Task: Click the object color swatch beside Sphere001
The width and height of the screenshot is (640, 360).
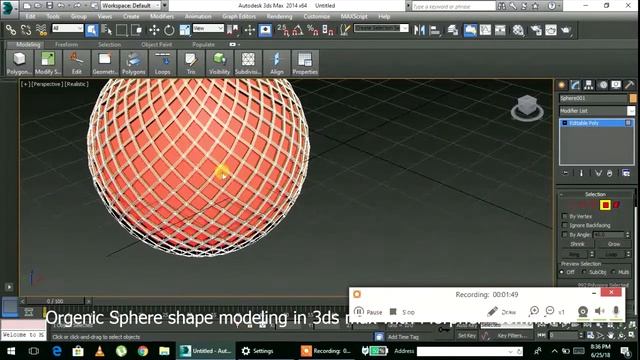Action: pyautogui.click(x=633, y=98)
